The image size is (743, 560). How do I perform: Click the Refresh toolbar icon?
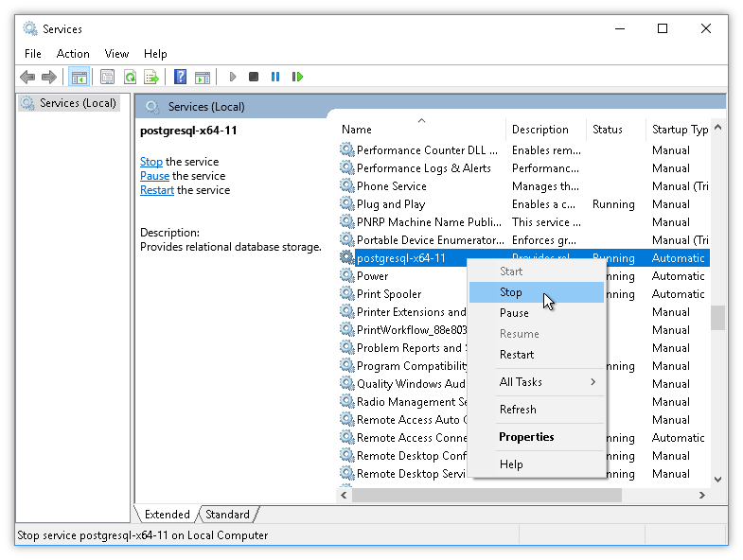click(x=130, y=77)
